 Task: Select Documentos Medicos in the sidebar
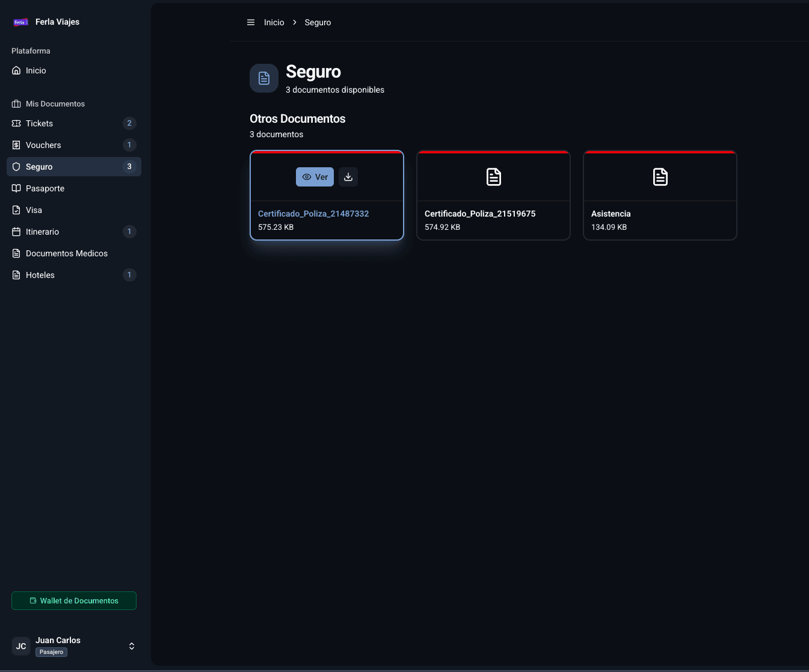click(x=67, y=253)
